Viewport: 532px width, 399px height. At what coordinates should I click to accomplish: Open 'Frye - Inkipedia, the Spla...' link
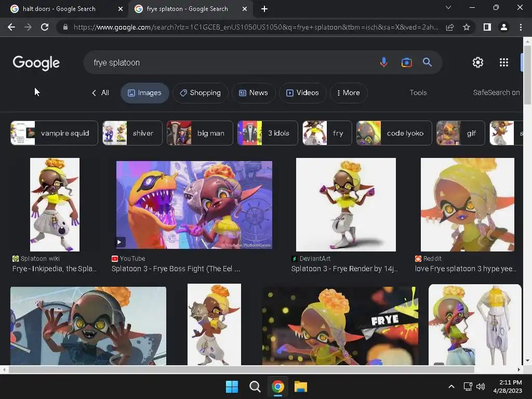pos(54,269)
